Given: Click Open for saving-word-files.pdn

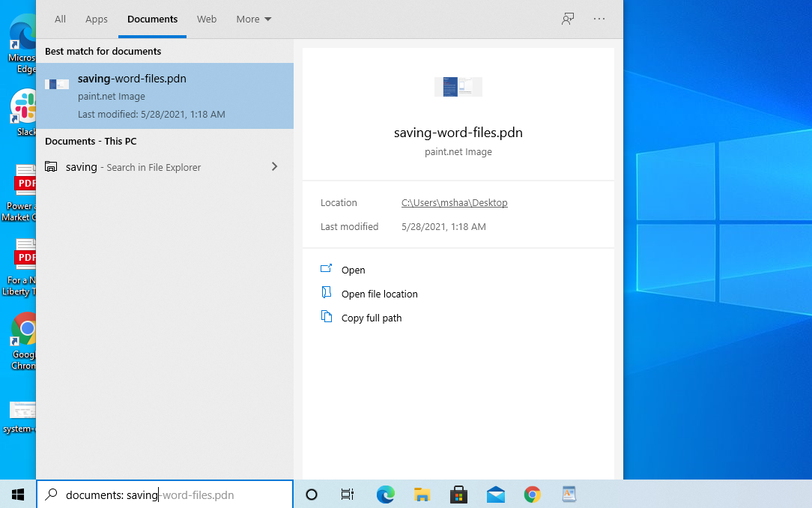Looking at the screenshot, I should [353, 270].
